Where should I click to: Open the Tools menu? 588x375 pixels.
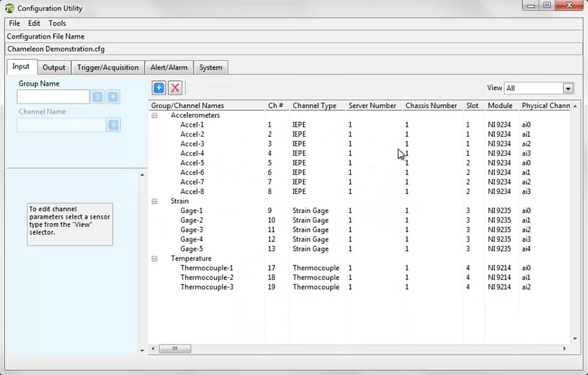[57, 23]
